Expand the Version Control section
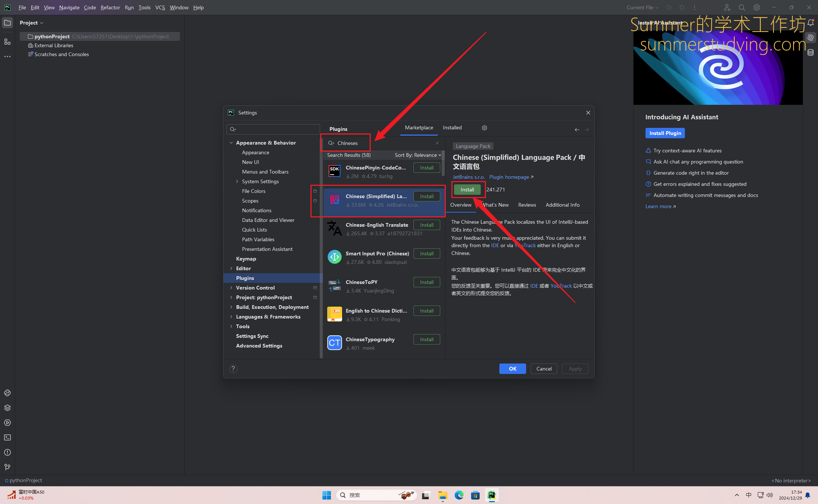The width and height of the screenshot is (818, 504). tap(231, 288)
